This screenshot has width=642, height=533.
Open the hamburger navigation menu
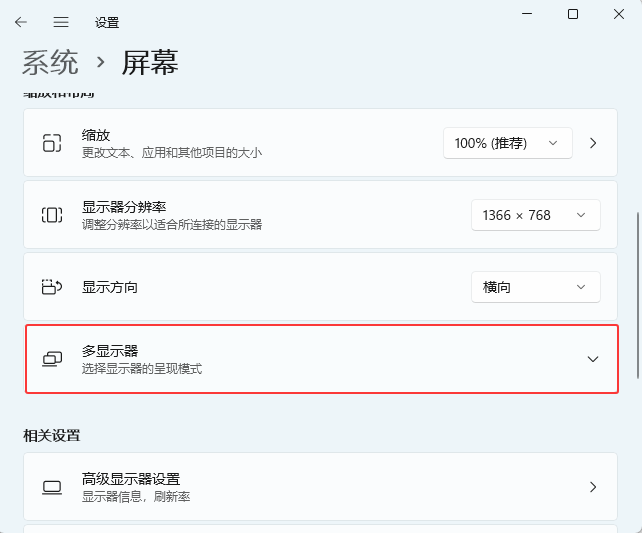61,21
